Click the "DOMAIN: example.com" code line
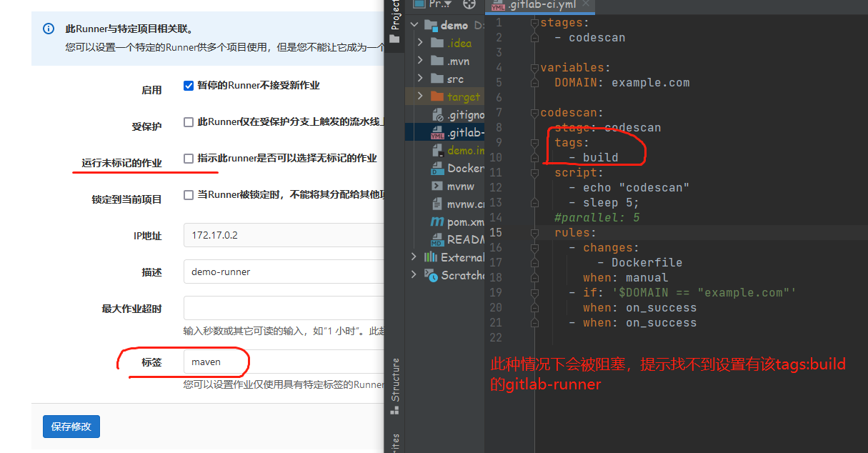The width and height of the screenshot is (868, 453). click(622, 82)
